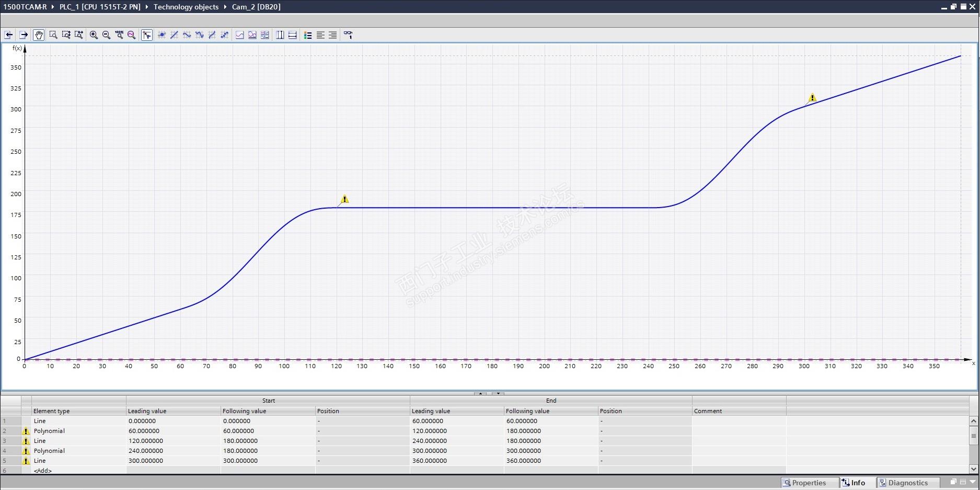Choose the insert sine element tool

(x=187, y=35)
